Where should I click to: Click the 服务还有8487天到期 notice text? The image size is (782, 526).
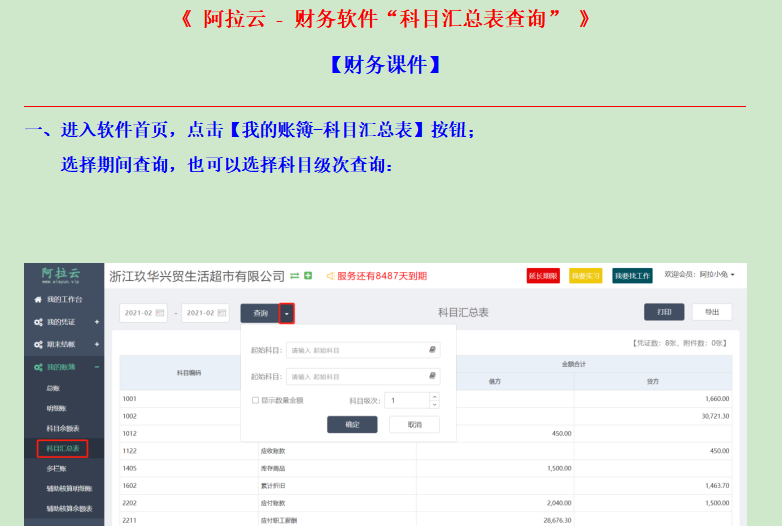pos(382,276)
